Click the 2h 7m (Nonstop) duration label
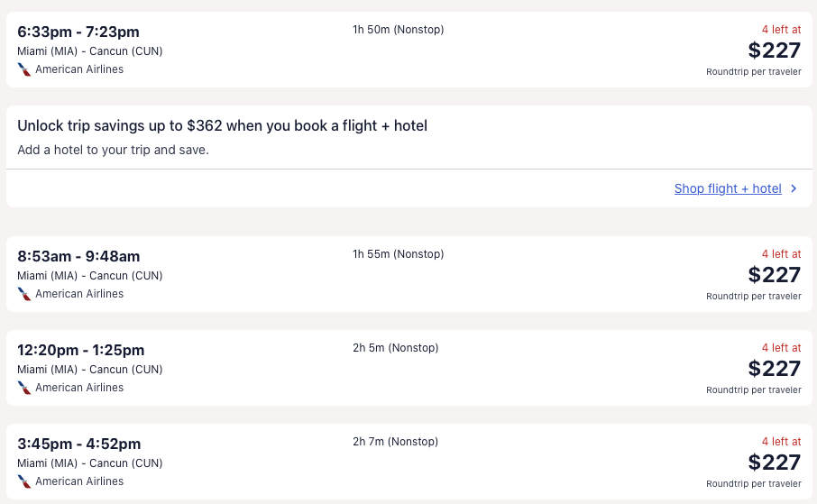The image size is (817, 504). point(395,442)
